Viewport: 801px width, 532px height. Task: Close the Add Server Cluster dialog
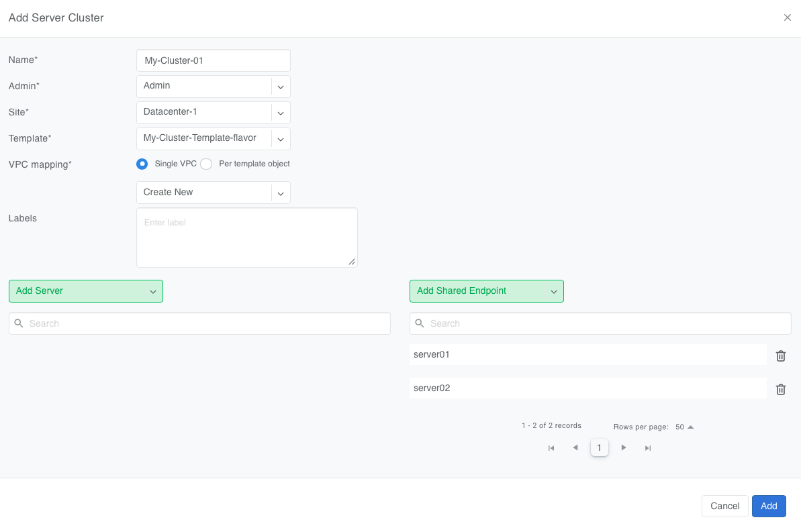[787, 18]
